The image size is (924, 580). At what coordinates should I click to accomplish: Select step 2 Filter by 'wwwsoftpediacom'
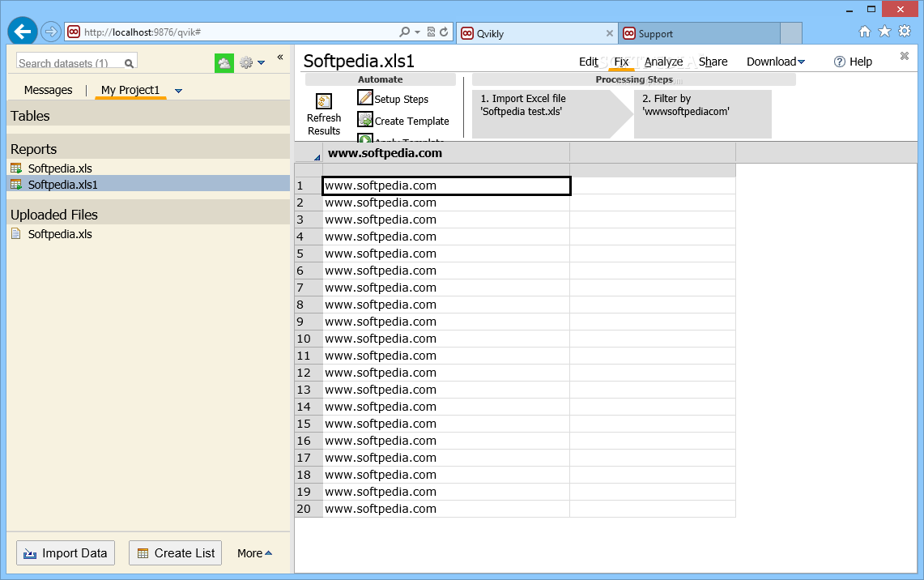click(702, 113)
